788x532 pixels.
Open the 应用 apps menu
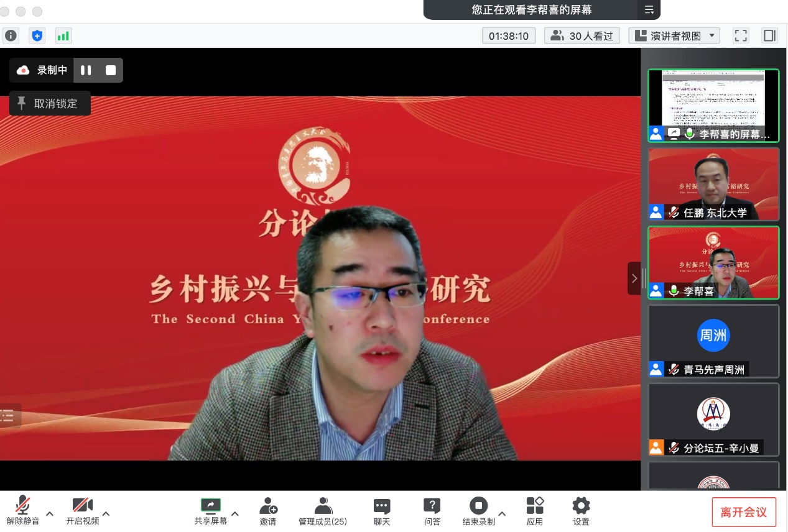pos(535,511)
